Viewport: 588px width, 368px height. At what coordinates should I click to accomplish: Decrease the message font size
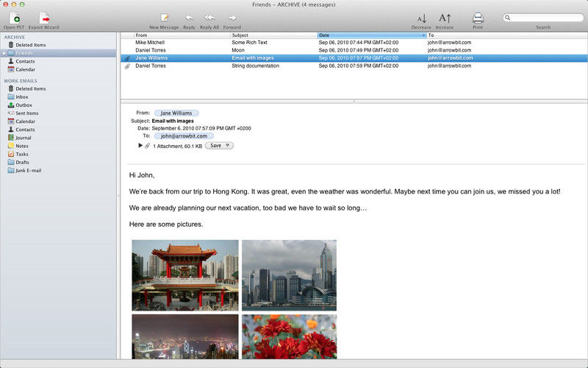421,18
